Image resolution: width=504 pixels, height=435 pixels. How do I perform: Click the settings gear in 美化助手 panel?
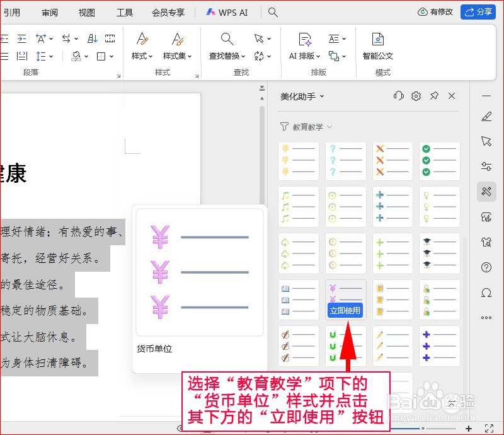(416, 96)
